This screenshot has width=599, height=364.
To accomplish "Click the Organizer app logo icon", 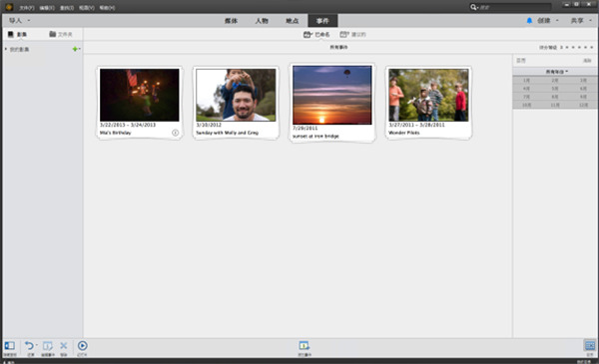I will tap(9, 7).
